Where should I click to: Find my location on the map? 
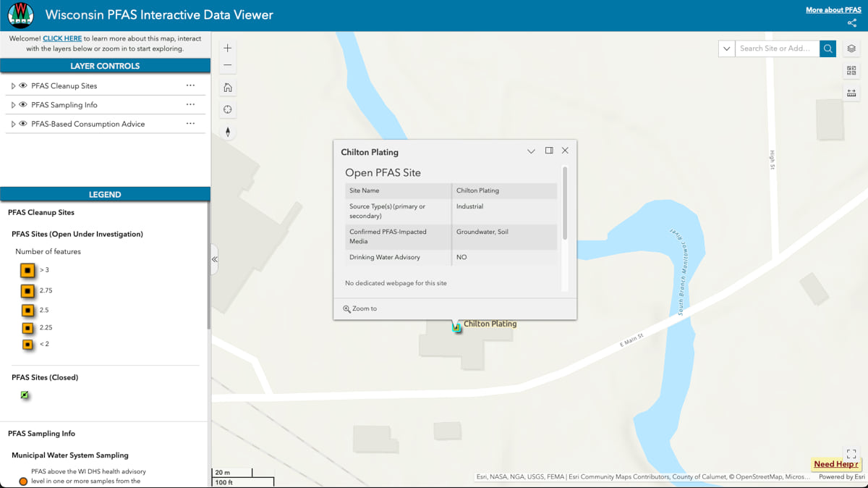point(228,109)
